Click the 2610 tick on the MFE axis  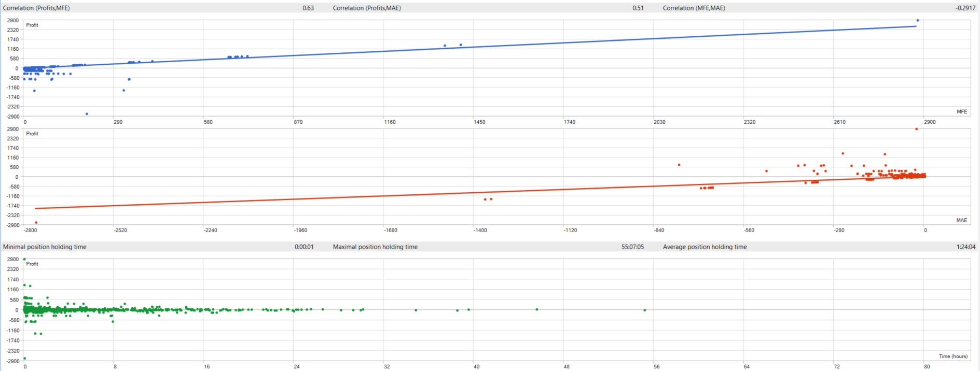pyautogui.click(x=839, y=122)
